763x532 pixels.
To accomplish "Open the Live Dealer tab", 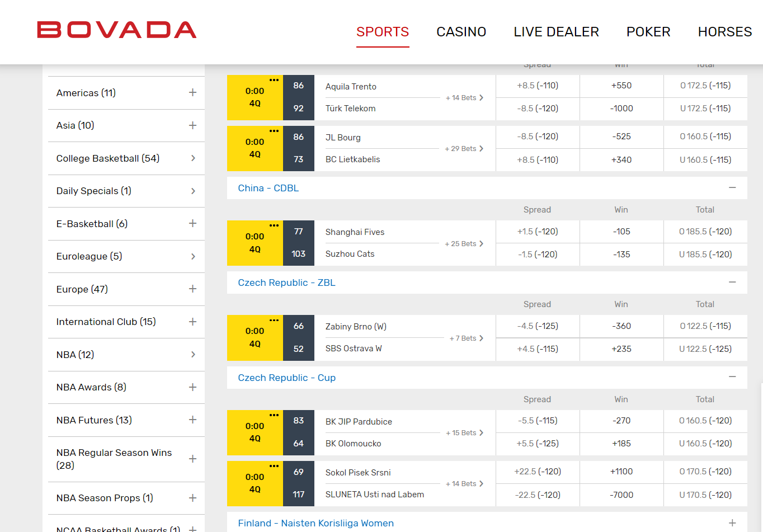I will [x=556, y=32].
